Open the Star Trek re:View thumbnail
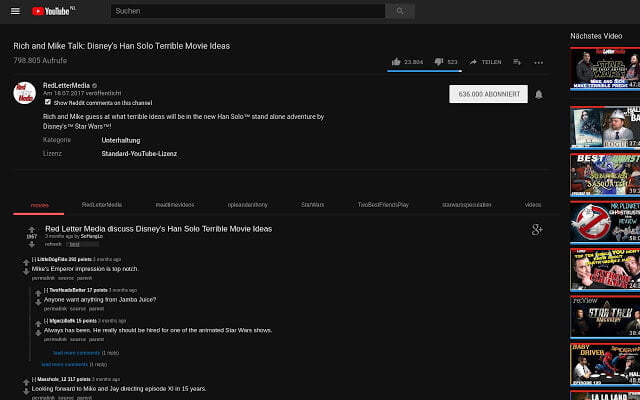640x400 pixels. [x=605, y=317]
